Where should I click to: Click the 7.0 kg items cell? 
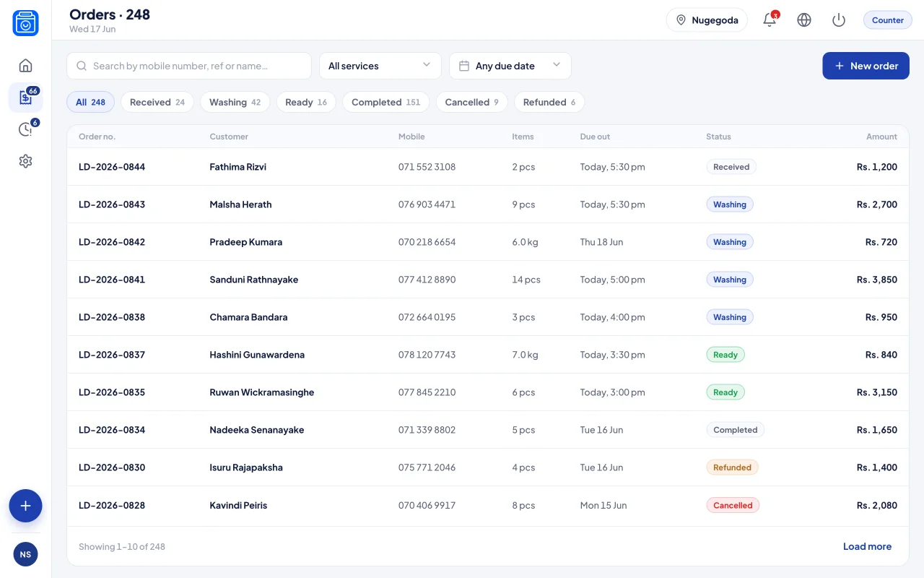coord(525,355)
